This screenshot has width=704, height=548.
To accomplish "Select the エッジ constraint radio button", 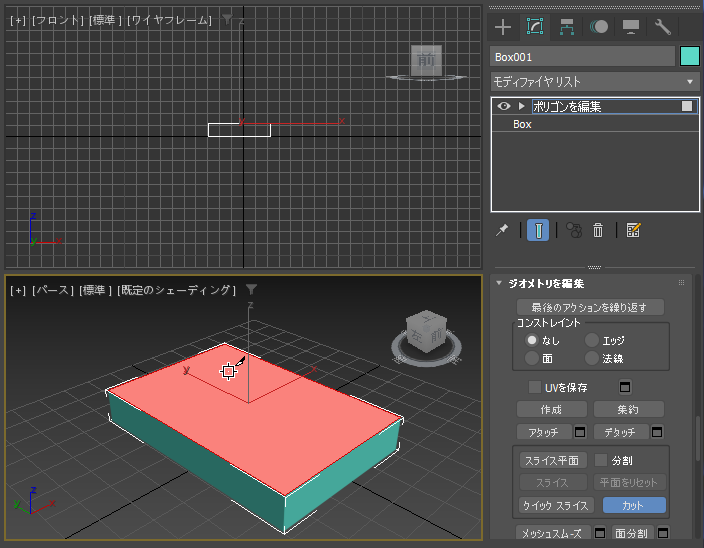I will [x=592, y=340].
